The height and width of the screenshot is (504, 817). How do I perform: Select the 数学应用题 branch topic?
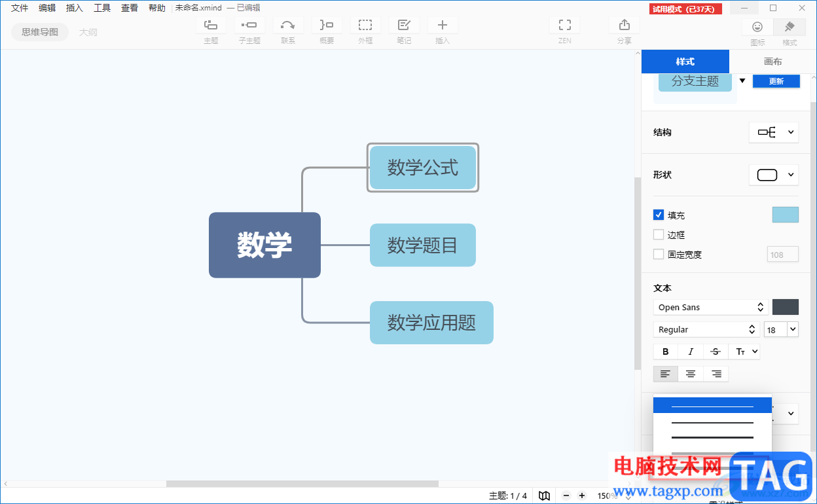pos(431,322)
